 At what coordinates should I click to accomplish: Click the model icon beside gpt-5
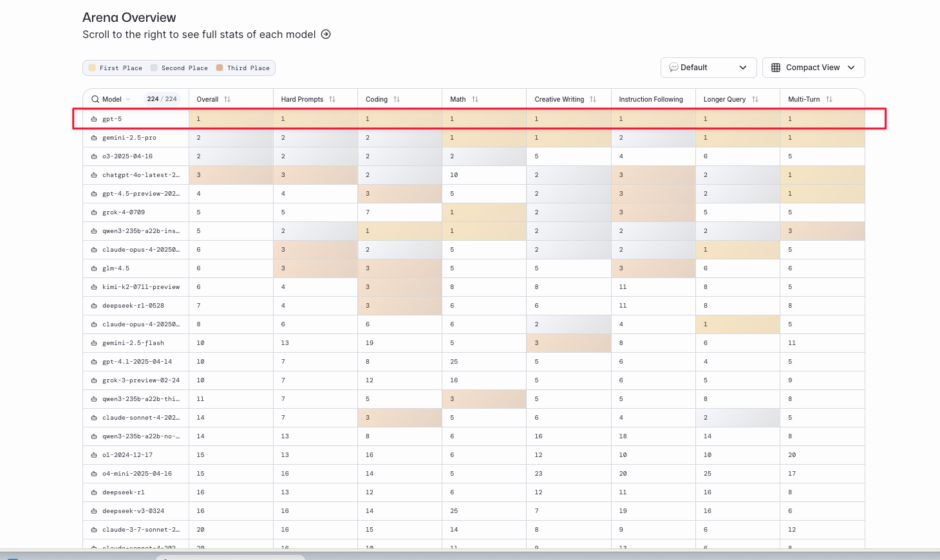tap(94, 119)
